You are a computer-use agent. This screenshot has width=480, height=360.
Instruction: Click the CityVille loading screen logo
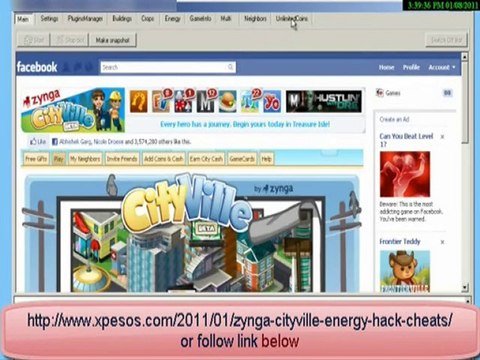(187, 203)
